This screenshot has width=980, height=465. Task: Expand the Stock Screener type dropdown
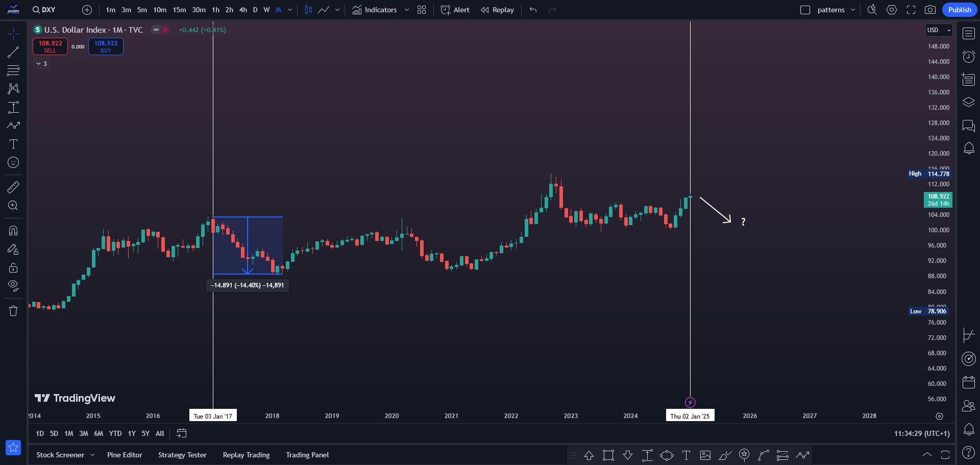[x=92, y=455]
